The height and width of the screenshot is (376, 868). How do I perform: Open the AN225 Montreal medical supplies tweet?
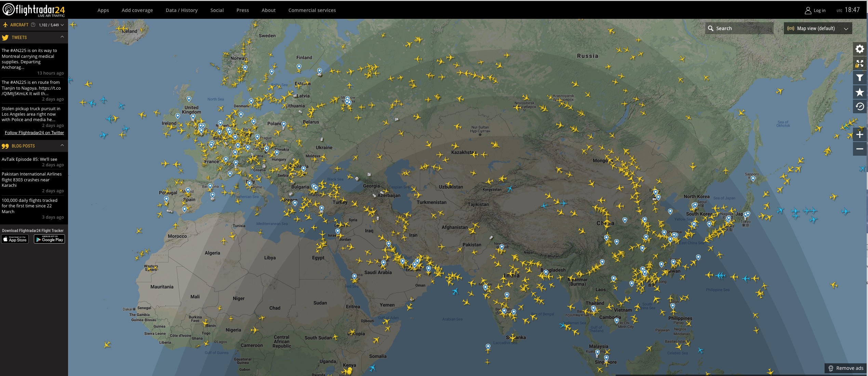point(29,59)
